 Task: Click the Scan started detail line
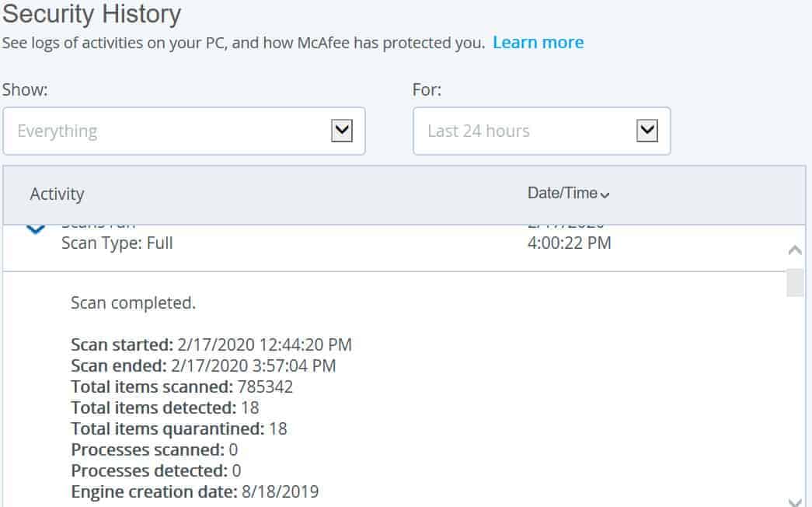pos(211,344)
